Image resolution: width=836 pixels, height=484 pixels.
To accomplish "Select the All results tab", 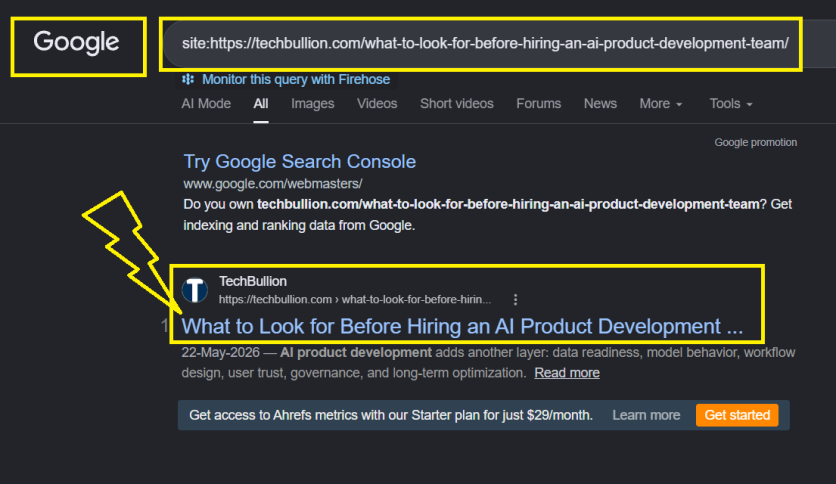I will 261,103.
